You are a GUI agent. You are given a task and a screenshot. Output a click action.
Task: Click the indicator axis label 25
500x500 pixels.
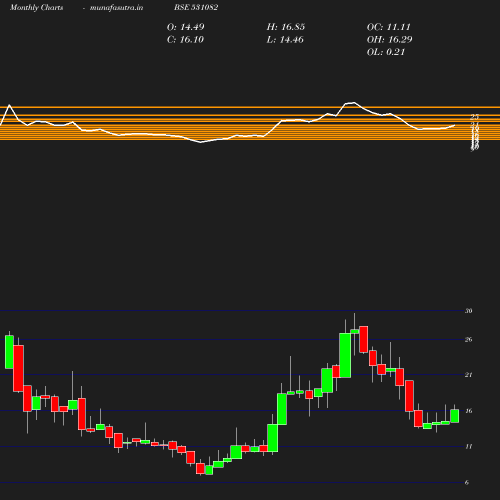pos(475,117)
